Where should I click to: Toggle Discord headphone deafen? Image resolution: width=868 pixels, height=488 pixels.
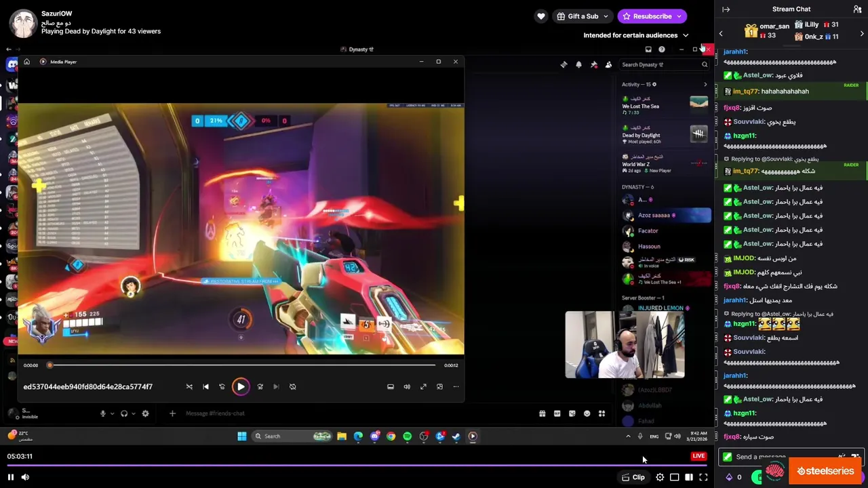[124, 414]
